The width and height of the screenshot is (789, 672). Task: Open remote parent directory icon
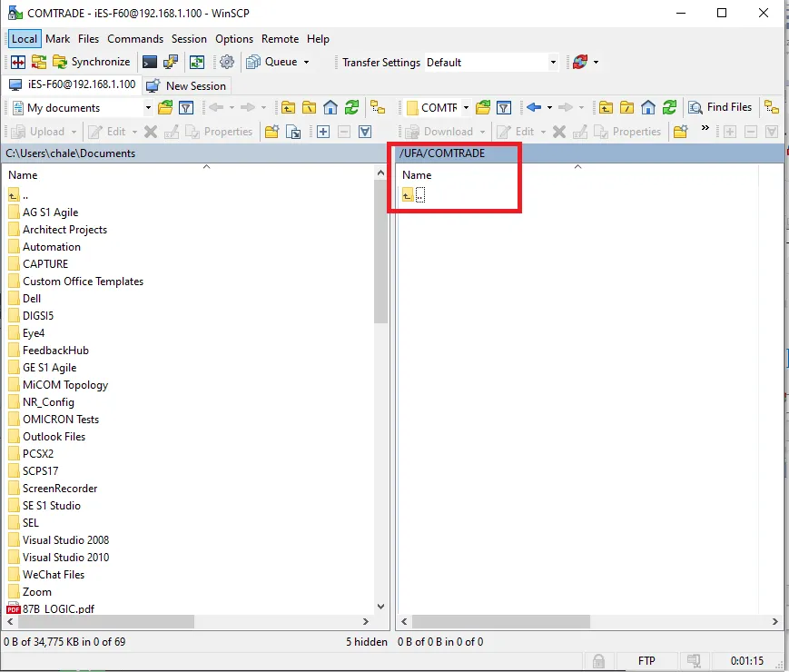[x=606, y=107]
